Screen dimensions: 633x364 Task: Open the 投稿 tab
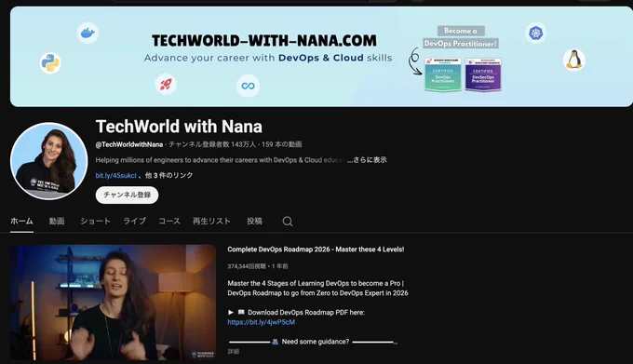pos(255,222)
